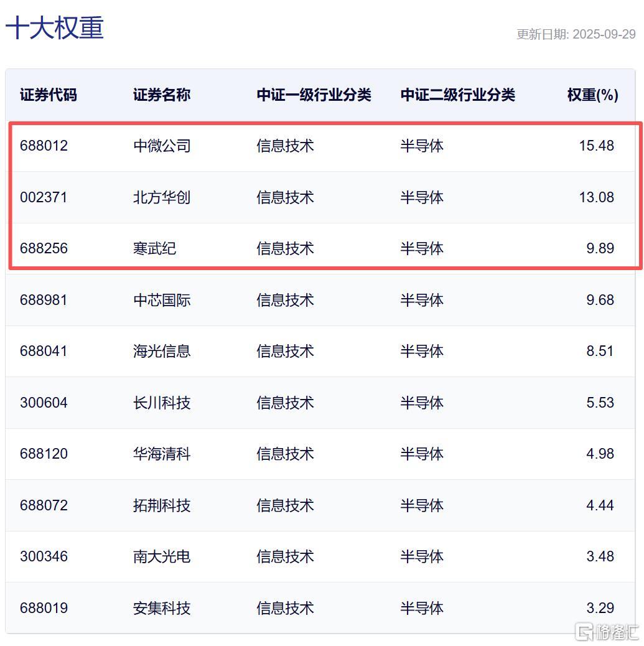
Task: Select stock name 北方华创
Action: pyautogui.click(x=162, y=197)
